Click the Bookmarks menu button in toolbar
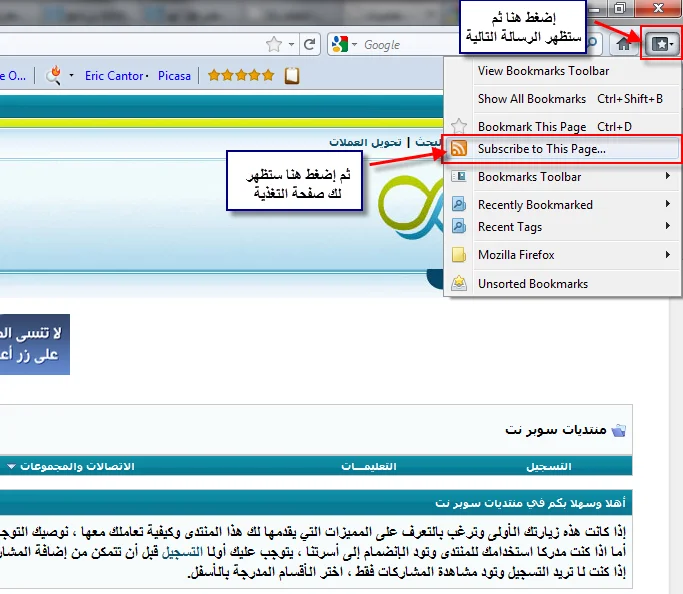683x594 pixels. (x=661, y=44)
